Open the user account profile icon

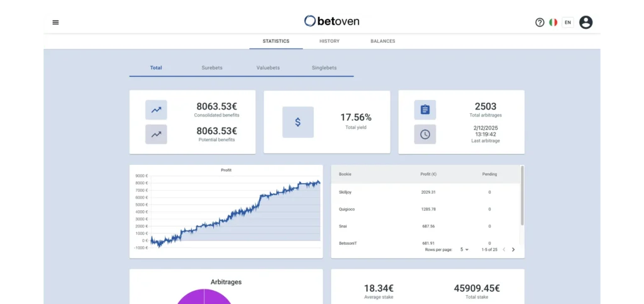coord(586,22)
